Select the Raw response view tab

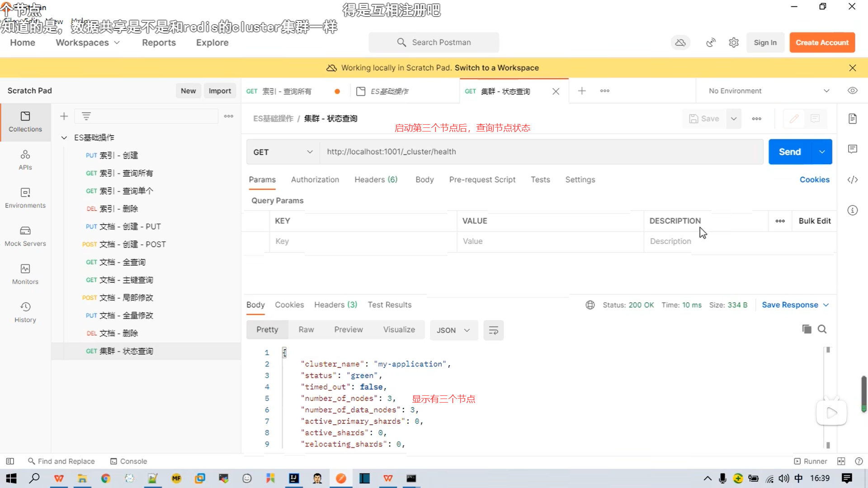[x=306, y=329]
